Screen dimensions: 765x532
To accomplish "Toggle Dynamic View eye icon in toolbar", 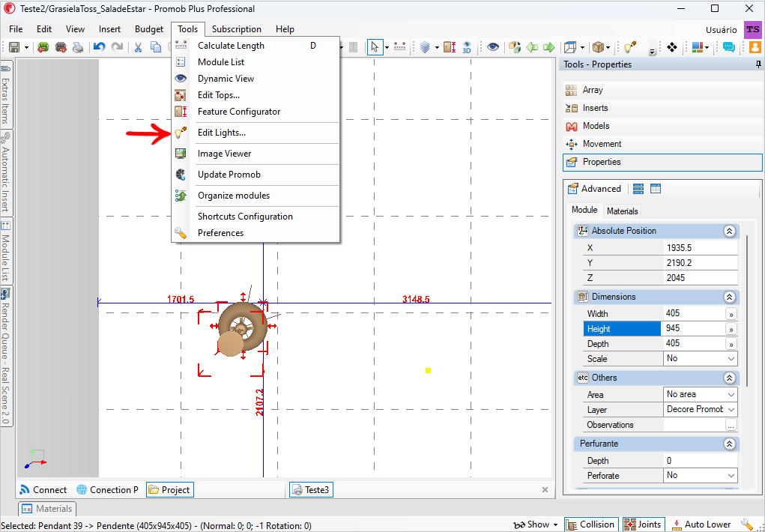I will pyautogui.click(x=493, y=47).
